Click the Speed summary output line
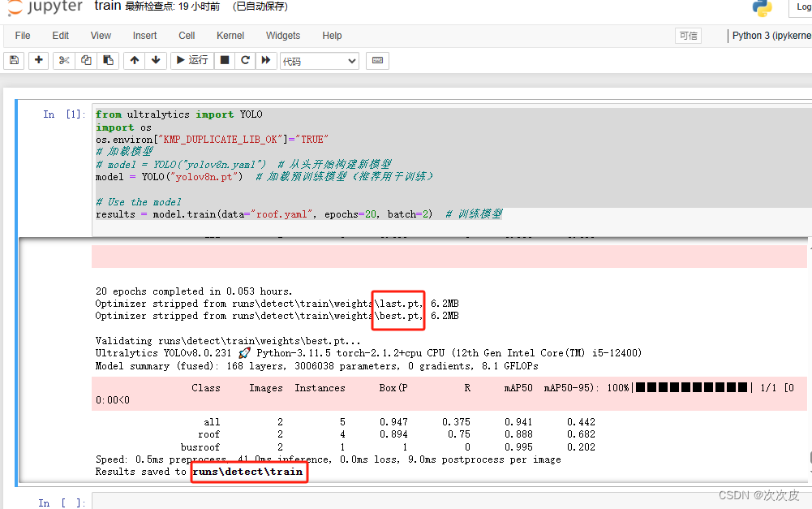 [328, 459]
